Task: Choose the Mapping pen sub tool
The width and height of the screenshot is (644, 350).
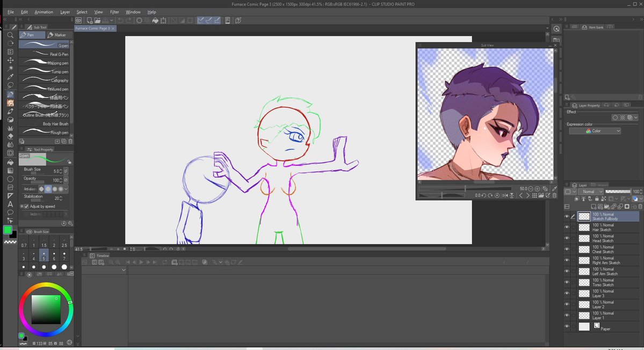Action: tap(45, 63)
